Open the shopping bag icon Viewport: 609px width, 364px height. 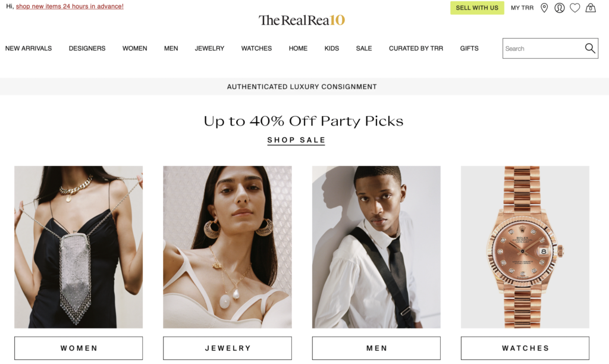[x=591, y=8]
